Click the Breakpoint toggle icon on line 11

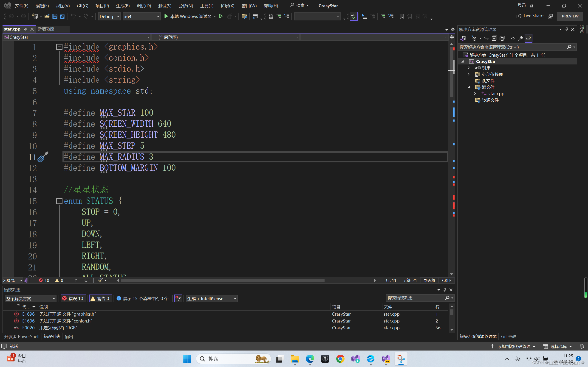tap(7, 157)
